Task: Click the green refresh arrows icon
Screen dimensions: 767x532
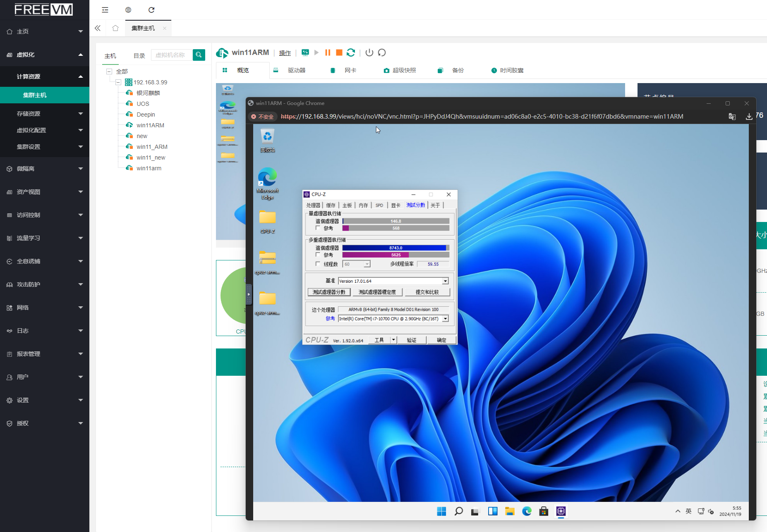Action: (x=351, y=52)
